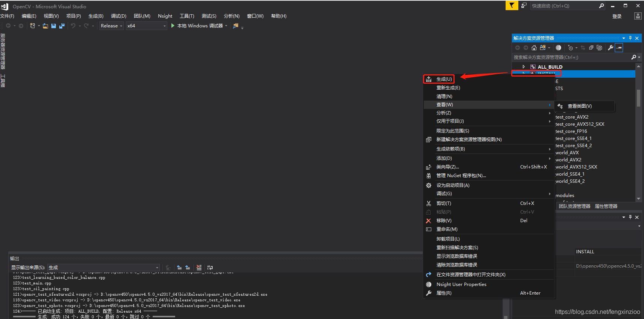Open the 文件(F) menu
Image resolution: width=644 pixels, height=319 pixels.
(7, 16)
